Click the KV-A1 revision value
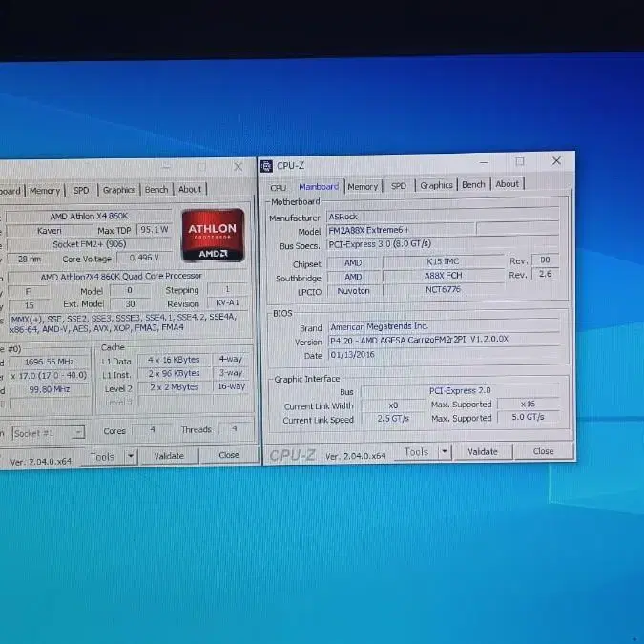644x644 pixels. coord(227,302)
